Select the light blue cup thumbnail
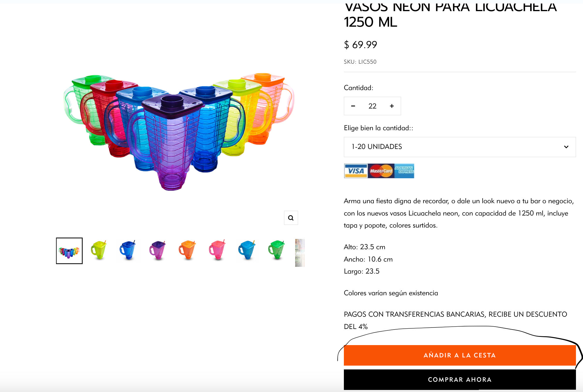The image size is (583, 392). point(247,251)
